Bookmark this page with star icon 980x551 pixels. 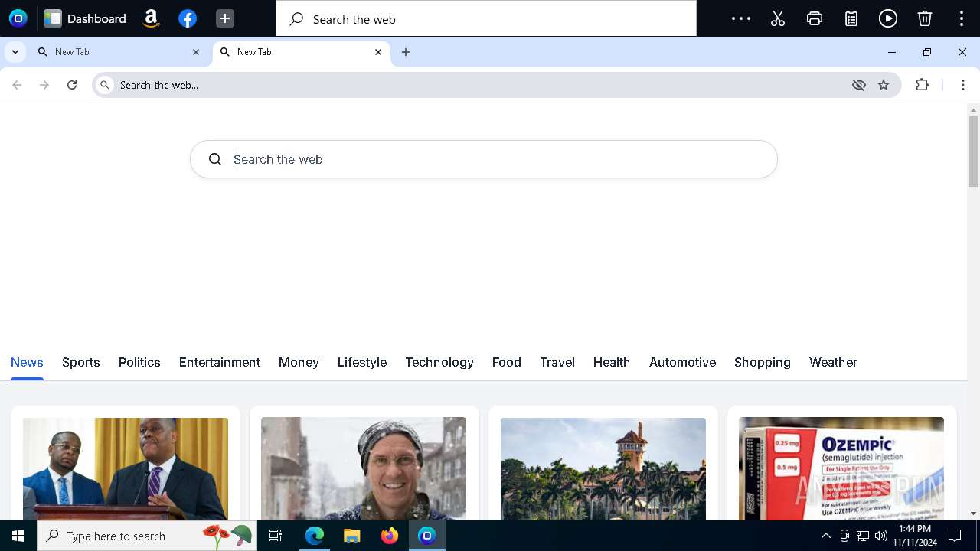point(884,85)
